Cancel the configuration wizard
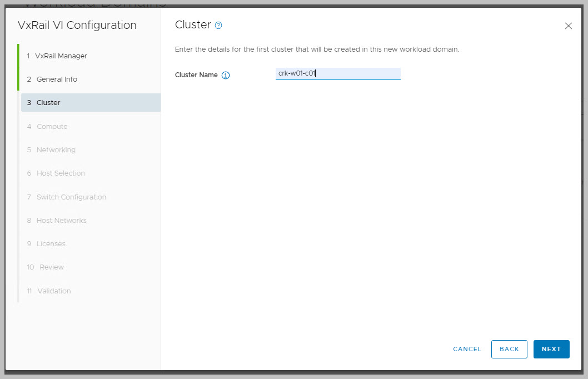The image size is (588, 379). click(x=467, y=349)
